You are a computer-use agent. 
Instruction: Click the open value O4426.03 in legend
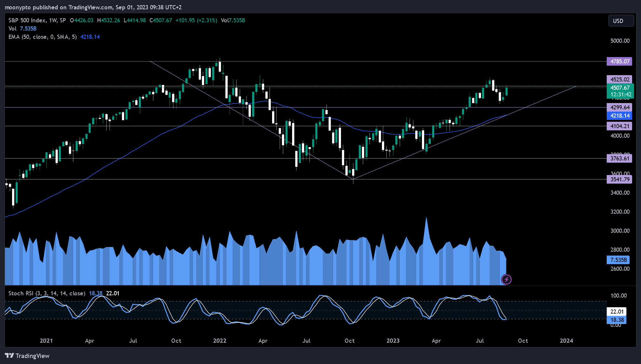click(x=82, y=20)
